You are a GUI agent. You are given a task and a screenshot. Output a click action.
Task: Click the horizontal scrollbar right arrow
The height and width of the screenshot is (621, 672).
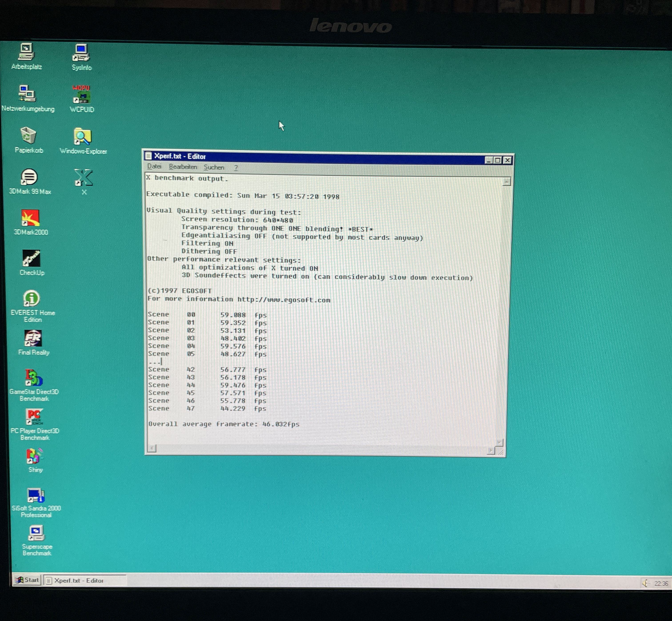point(491,451)
